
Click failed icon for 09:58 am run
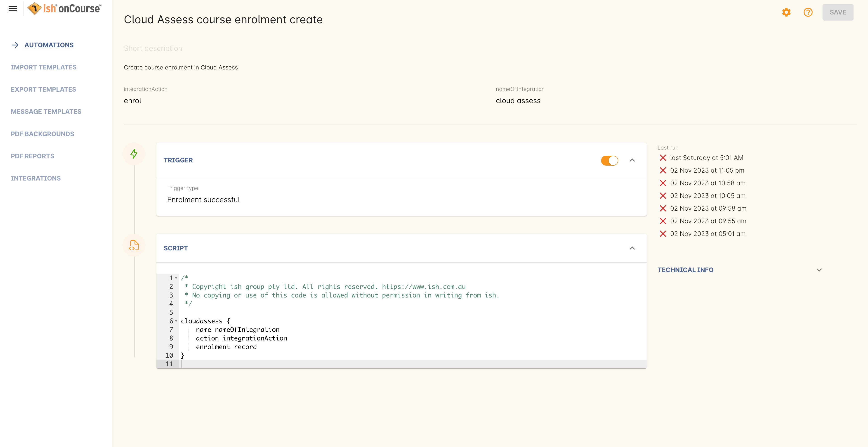(663, 209)
